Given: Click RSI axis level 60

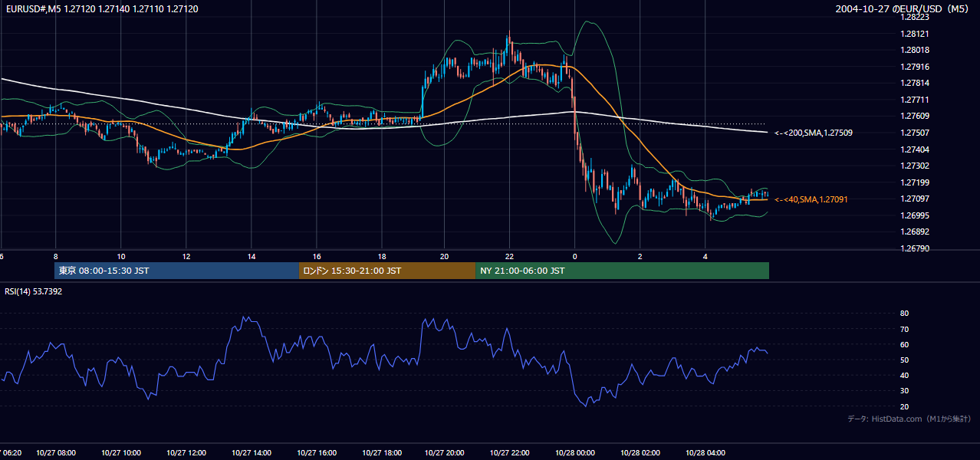Looking at the screenshot, I should [x=904, y=344].
